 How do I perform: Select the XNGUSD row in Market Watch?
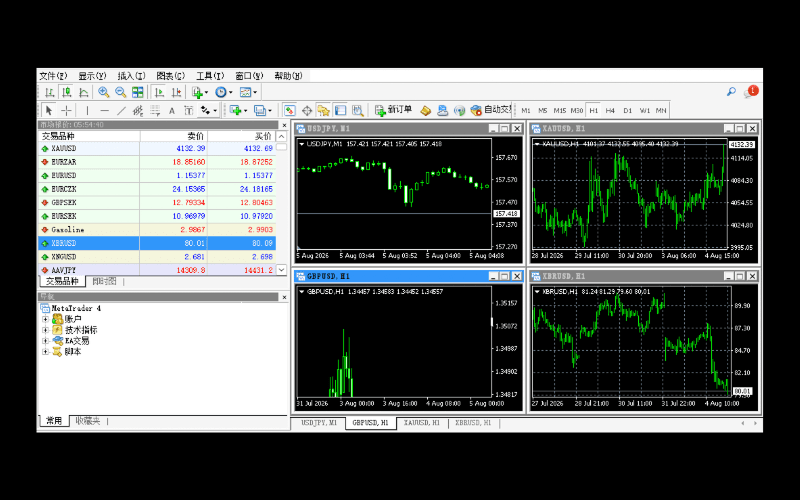[x=157, y=257]
